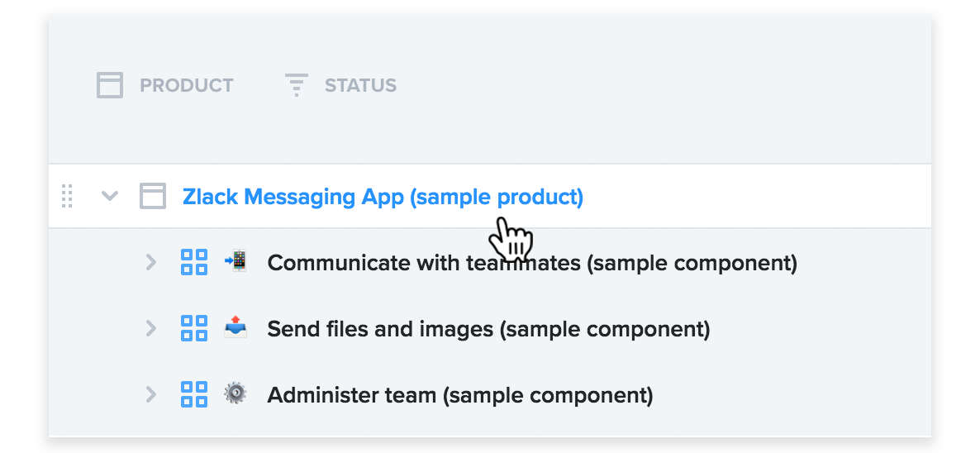This screenshot has width=980, height=453.
Task: Open the STATUS filter label
Action: (360, 86)
